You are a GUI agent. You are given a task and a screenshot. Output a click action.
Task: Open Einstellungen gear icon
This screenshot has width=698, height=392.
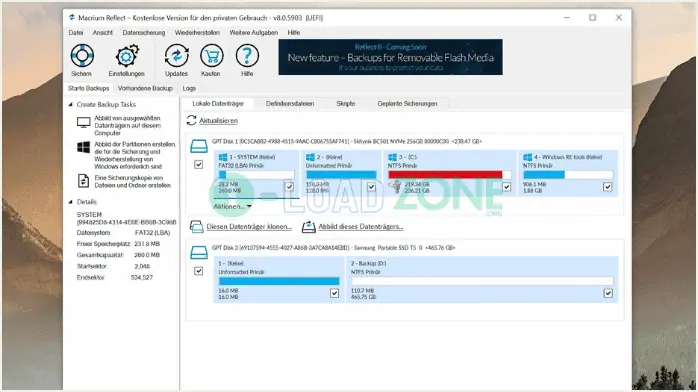[127, 56]
